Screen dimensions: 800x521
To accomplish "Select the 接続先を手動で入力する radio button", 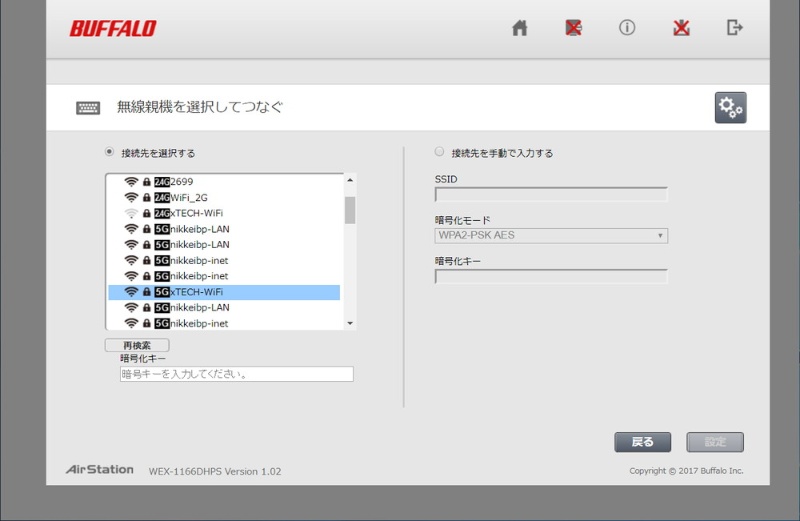I will coord(439,153).
